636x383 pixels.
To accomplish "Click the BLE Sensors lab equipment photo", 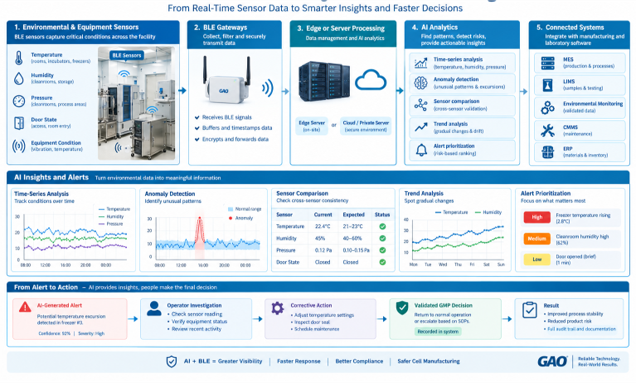I will click(136, 103).
